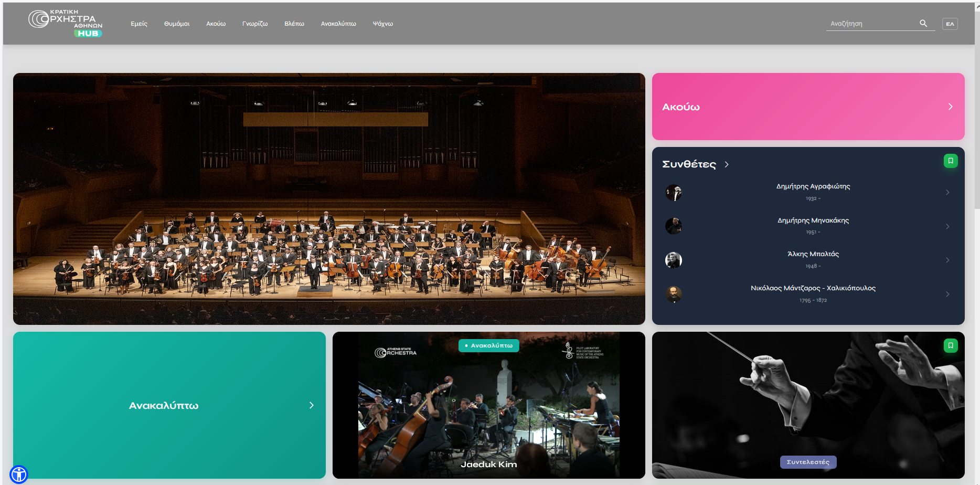Click the search magnifier icon
Screen dimensions: 980x485
coord(923,24)
